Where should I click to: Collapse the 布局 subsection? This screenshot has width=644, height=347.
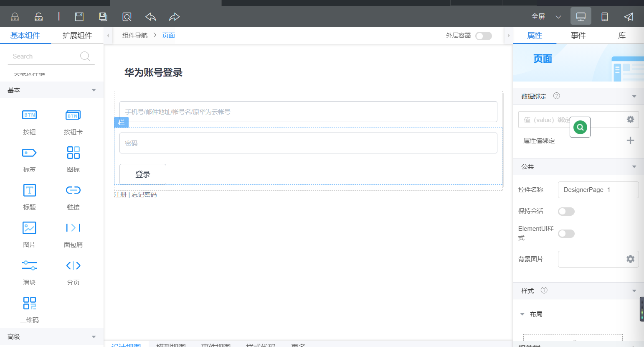pos(522,314)
